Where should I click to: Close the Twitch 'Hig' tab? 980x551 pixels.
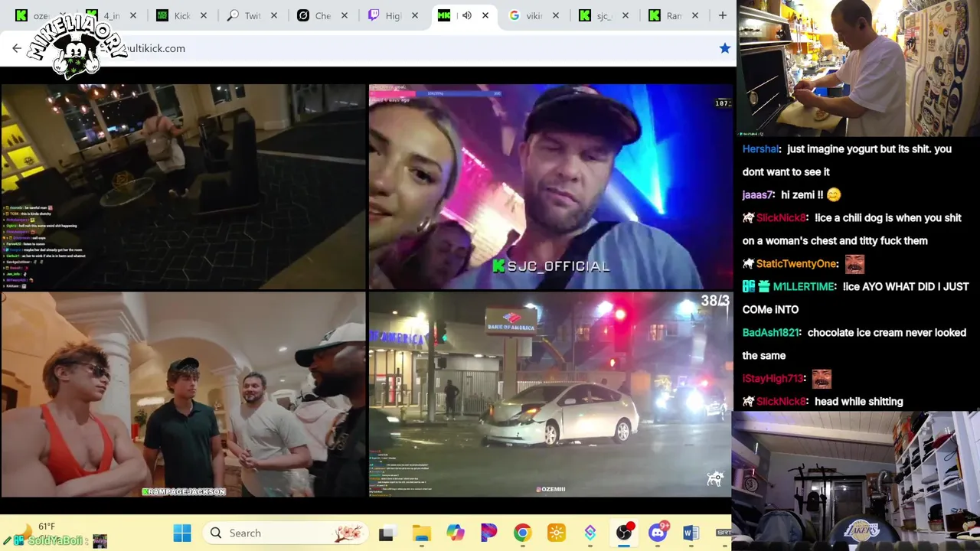click(415, 15)
